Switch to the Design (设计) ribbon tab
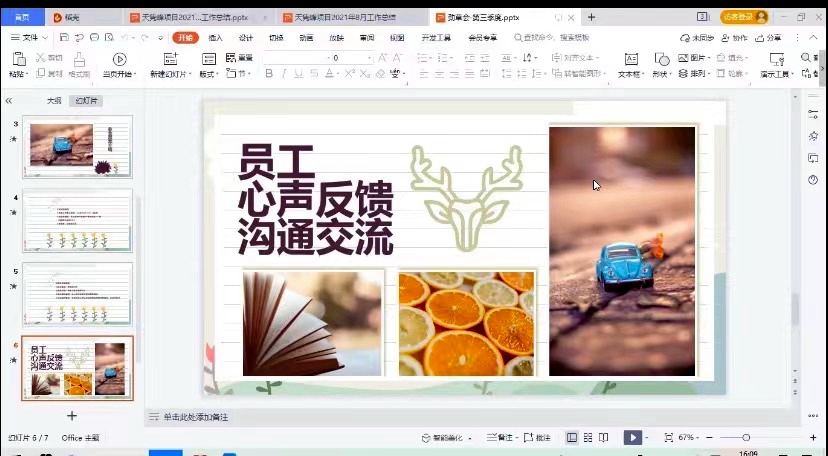828x456 pixels. [246, 38]
